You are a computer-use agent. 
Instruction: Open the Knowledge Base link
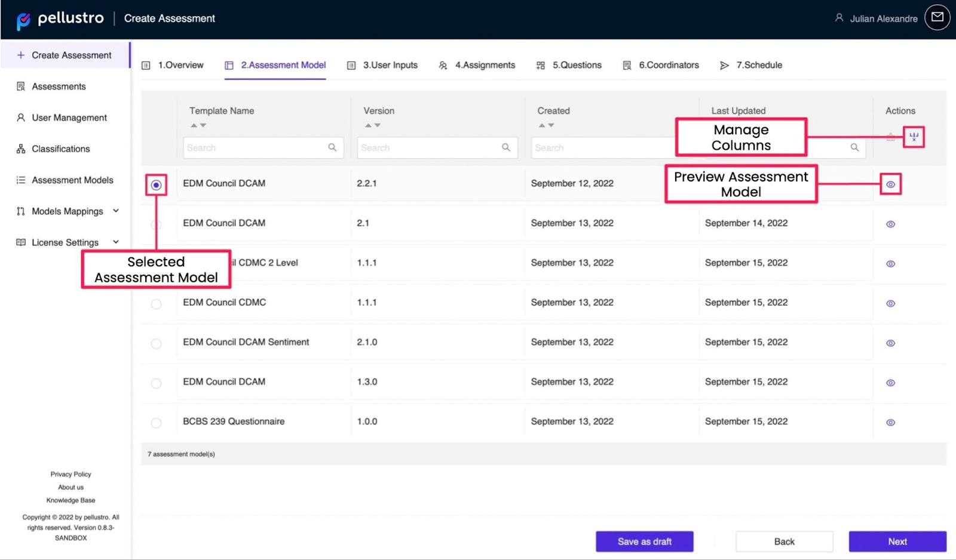(71, 500)
